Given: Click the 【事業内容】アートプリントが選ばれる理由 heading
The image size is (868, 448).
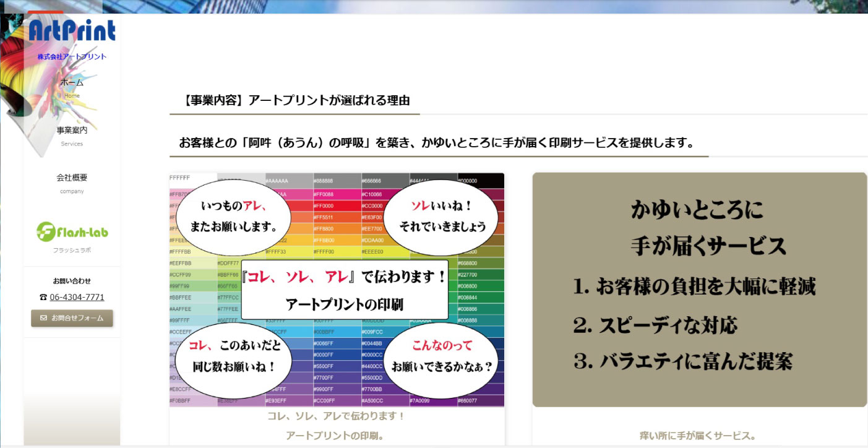Looking at the screenshot, I should 298,100.
